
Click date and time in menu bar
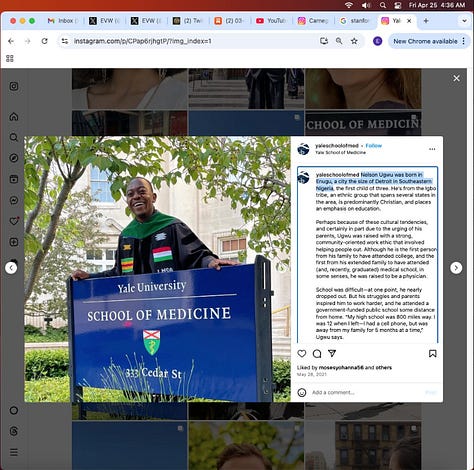[x=437, y=5]
